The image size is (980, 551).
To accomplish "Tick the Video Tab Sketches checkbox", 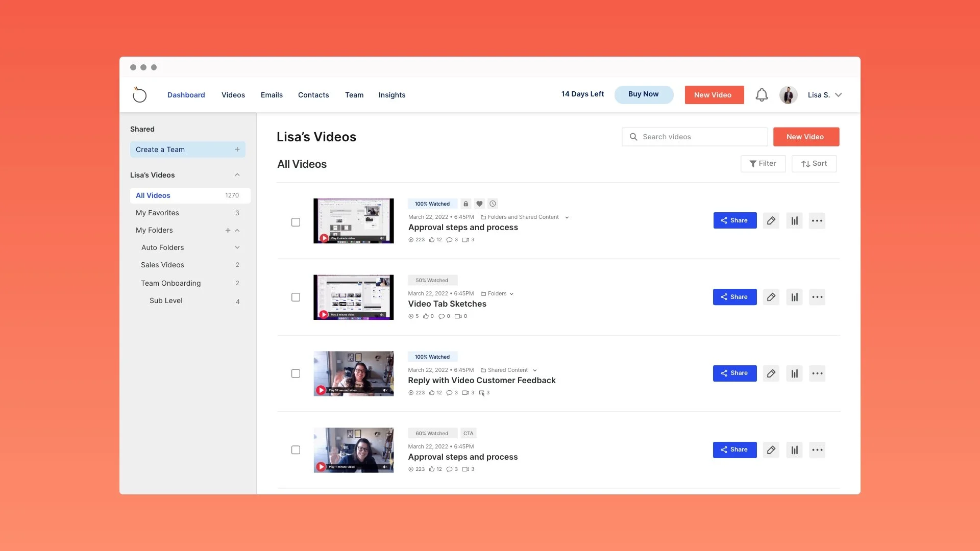I will coord(296,297).
